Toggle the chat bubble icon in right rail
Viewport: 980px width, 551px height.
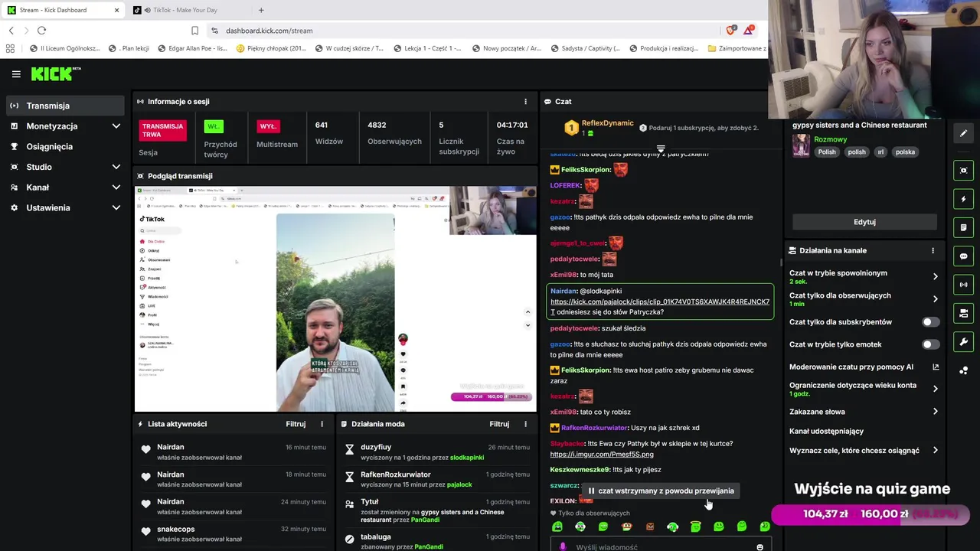click(964, 256)
